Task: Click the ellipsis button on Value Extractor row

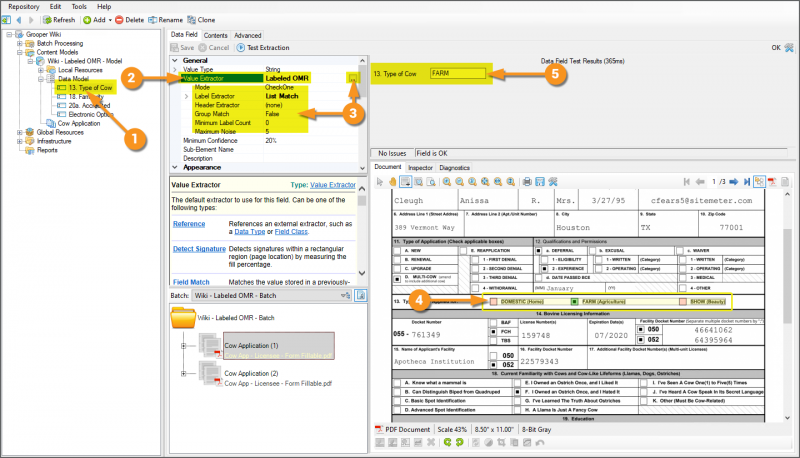Action: point(353,78)
